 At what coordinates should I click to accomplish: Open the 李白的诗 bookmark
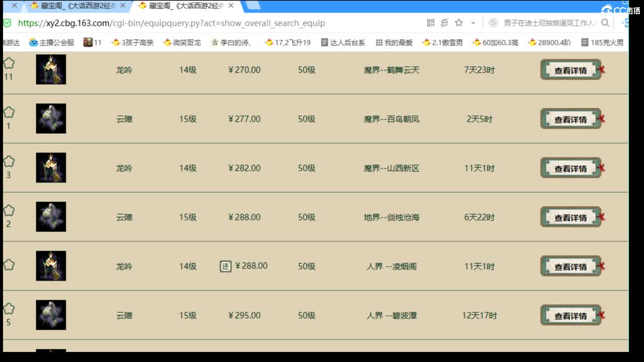pyautogui.click(x=231, y=43)
